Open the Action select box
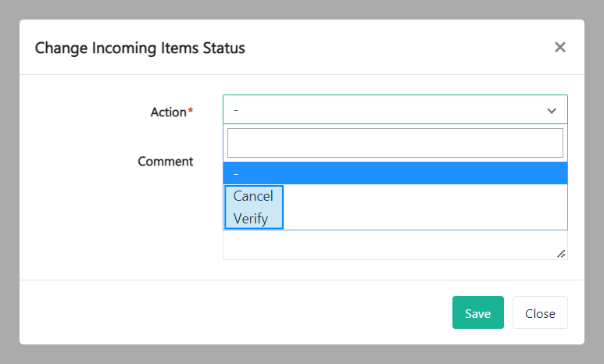604x364 pixels. (x=383, y=111)
